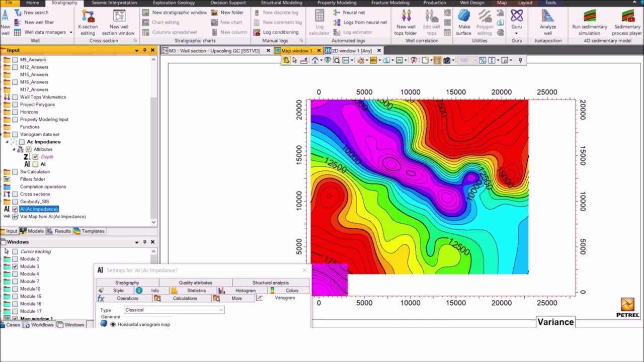Click New well tops folder icon

(x=406, y=17)
